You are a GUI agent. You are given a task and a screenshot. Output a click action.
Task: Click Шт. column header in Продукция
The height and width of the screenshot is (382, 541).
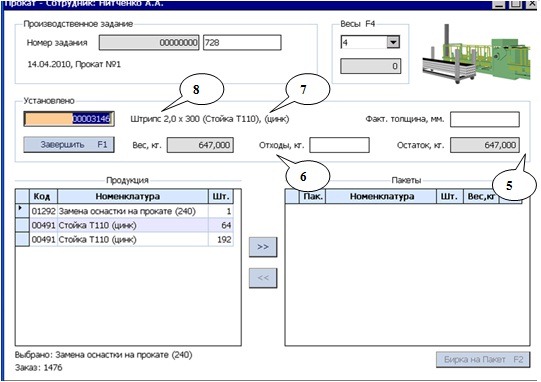point(221,196)
